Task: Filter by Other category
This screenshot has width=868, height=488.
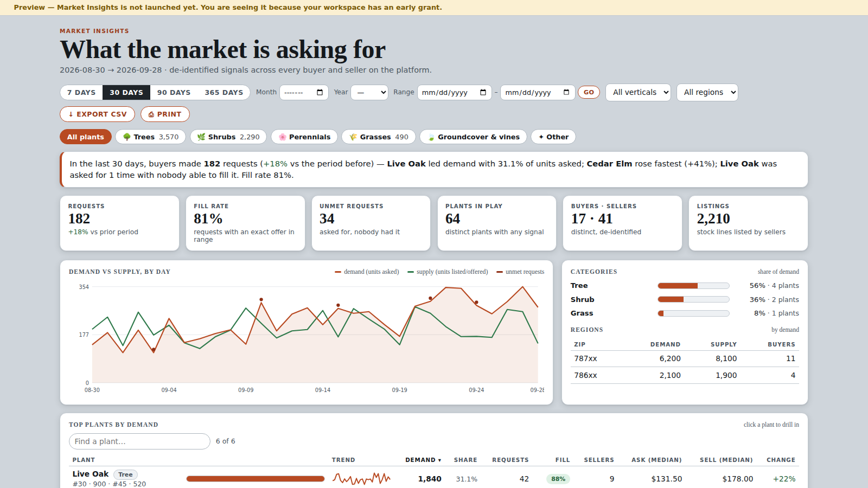Action: pos(553,137)
